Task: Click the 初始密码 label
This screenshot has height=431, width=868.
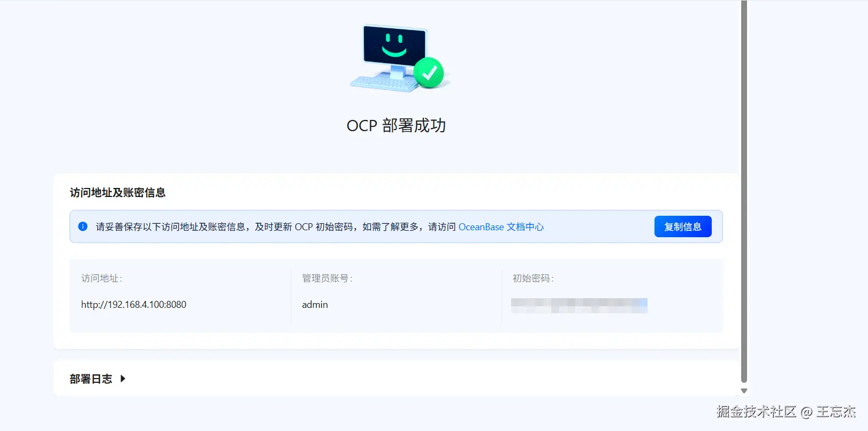Action: point(533,278)
